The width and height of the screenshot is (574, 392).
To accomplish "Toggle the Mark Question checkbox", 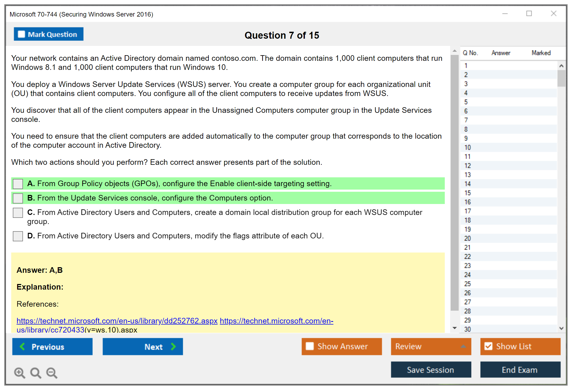I will 21,34.
